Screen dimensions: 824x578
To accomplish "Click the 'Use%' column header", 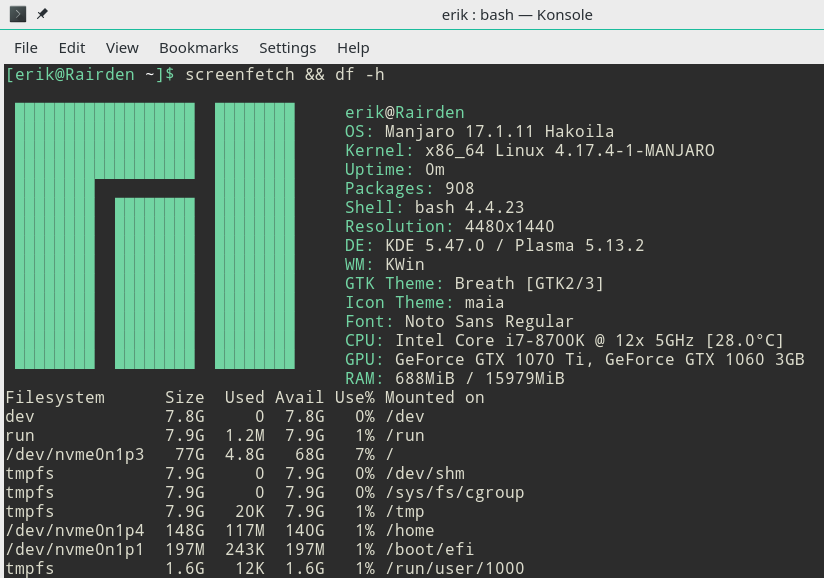I will (355, 397).
